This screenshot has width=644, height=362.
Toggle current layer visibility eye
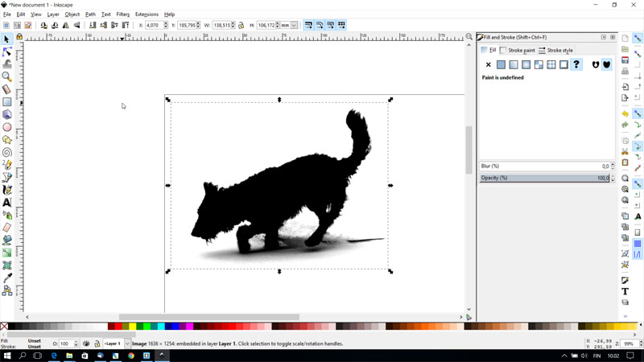point(86,343)
